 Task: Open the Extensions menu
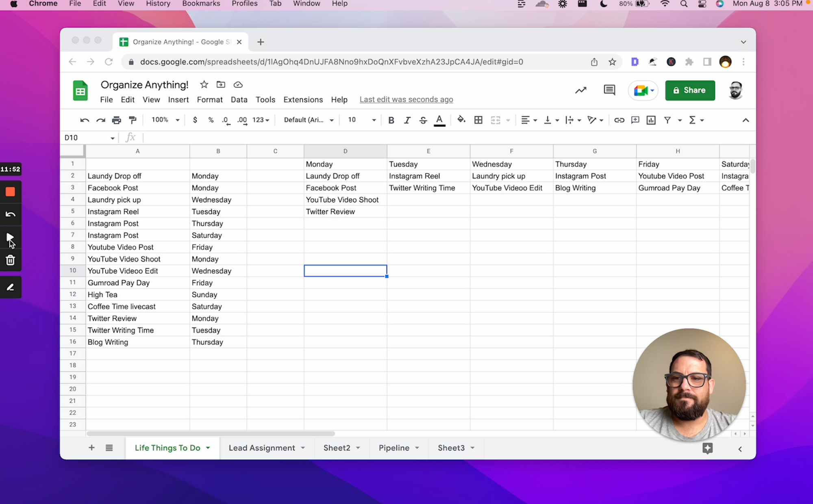pyautogui.click(x=303, y=100)
